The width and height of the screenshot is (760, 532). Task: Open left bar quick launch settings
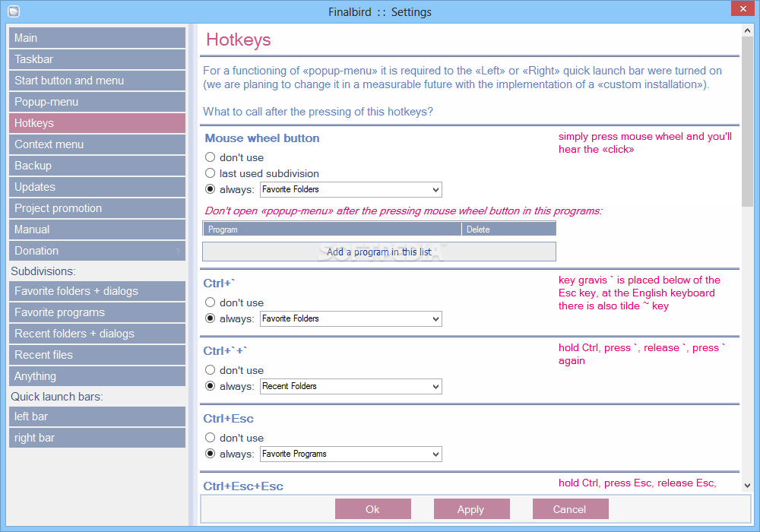(x=97, y=416)
